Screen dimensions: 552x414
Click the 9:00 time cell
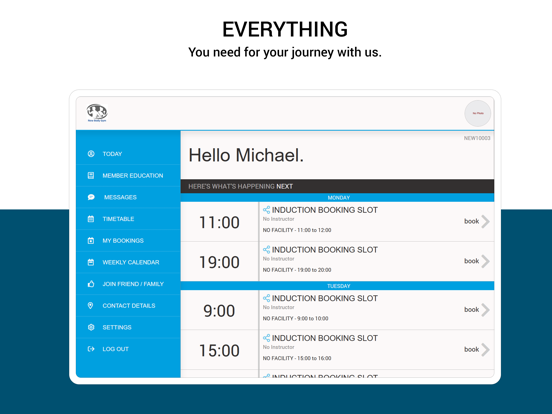pos(219,310)
